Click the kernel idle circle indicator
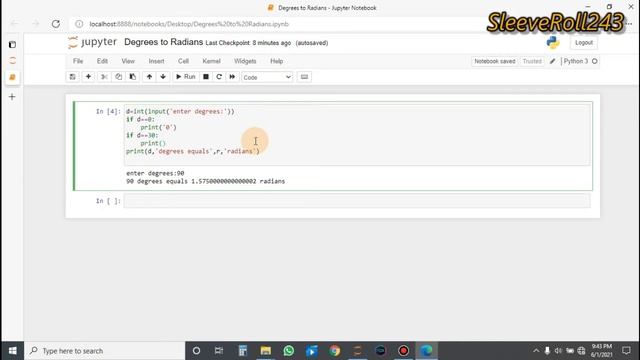 595,61
